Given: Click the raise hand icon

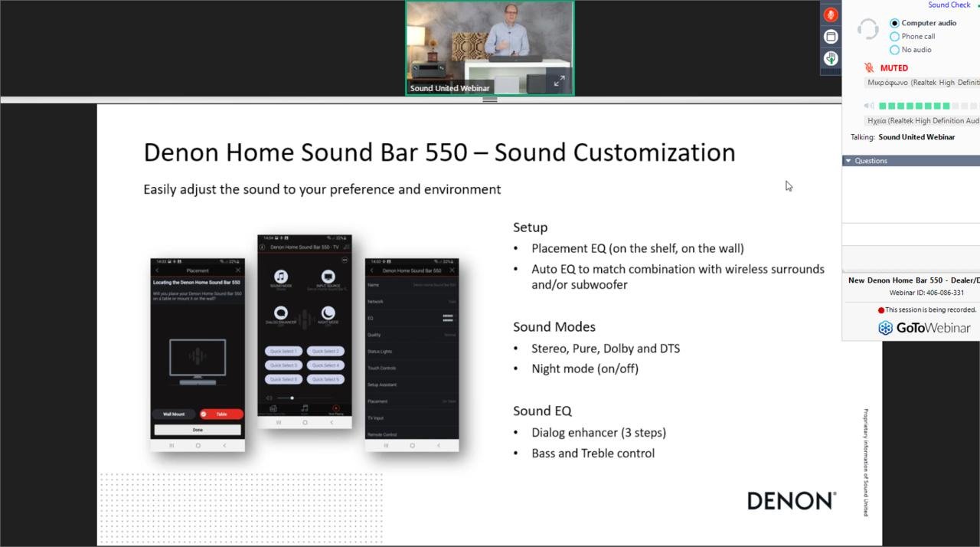Looking at the screenshot, I should tap(831, 58).
